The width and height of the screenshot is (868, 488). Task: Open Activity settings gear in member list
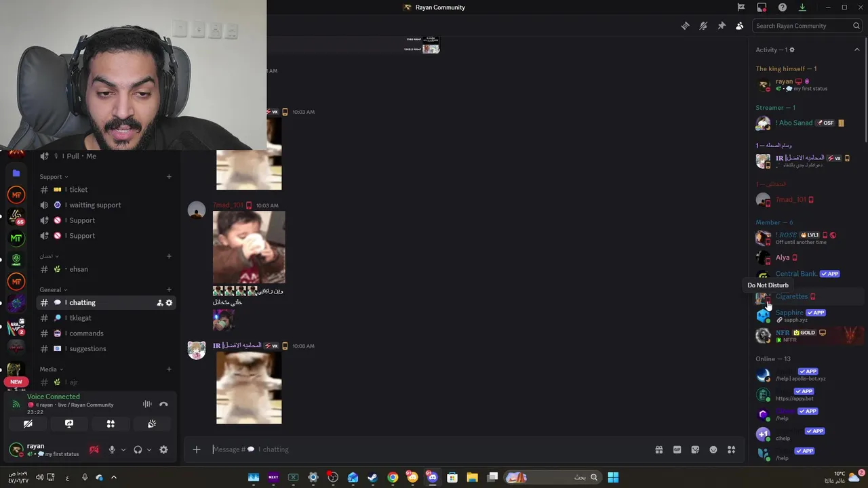(x=792, y=50)
